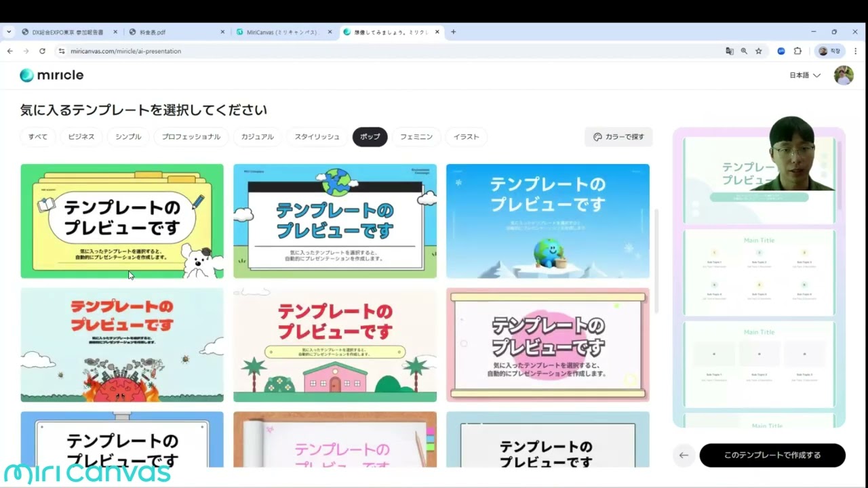The image size is (868, 488).
Task: Select the second Main Title preview slide
Action: pyautogui.click(x=759, y=365)
